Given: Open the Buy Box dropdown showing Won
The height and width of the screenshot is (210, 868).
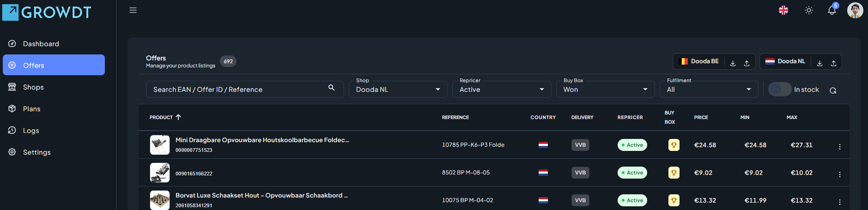Looking at the screenshot, I should click(605, 90).
